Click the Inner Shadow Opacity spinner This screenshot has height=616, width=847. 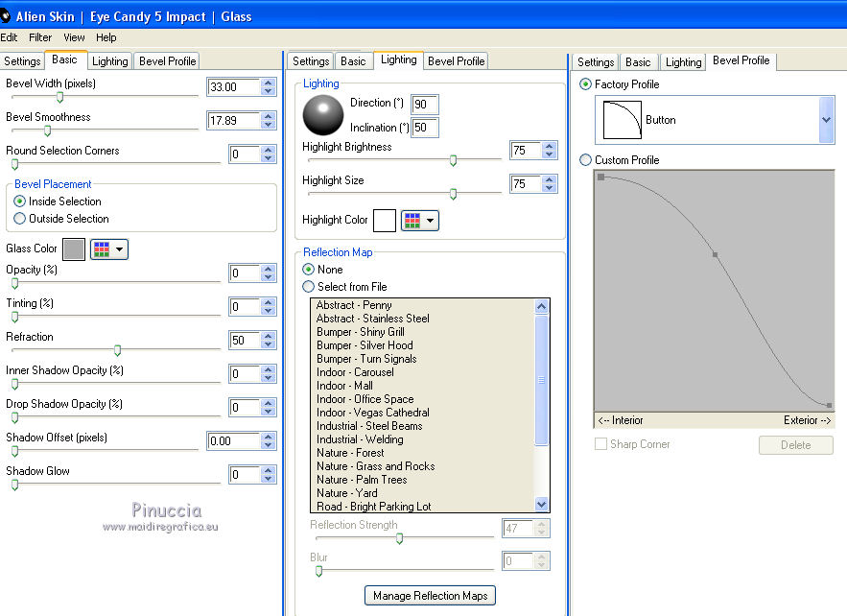[268, 373]
